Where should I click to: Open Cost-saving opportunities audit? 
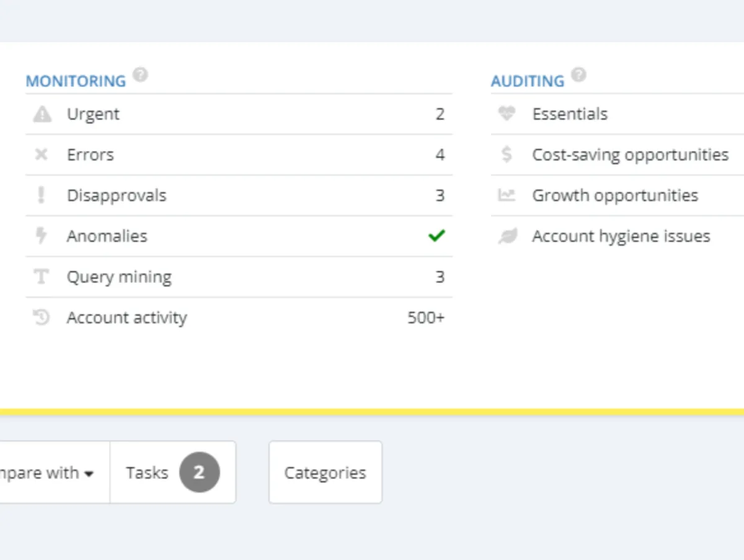click(x=618, y=154)
